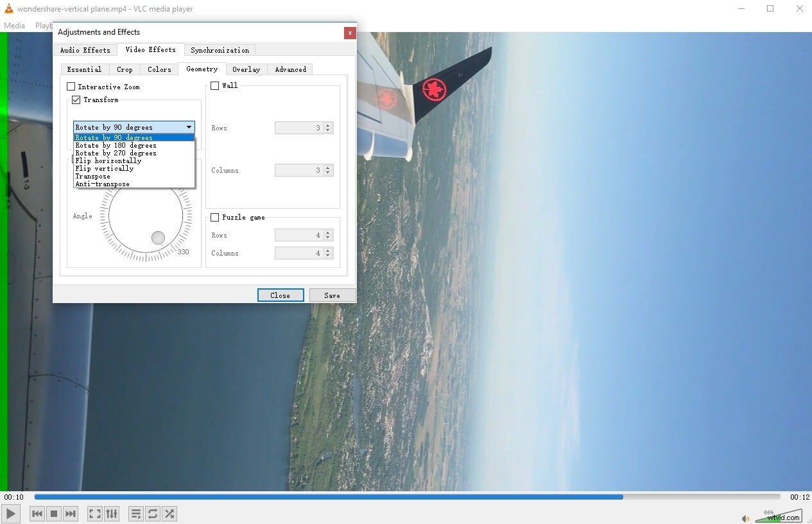
Task: Stop video playback
Action: [x=54, y=513]
